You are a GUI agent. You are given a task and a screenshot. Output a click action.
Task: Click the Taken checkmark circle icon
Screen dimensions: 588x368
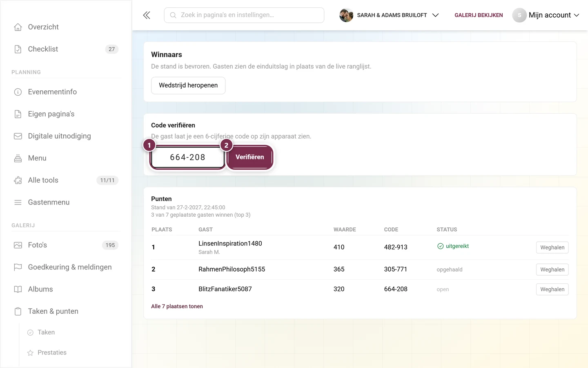[x=30, y=332]
